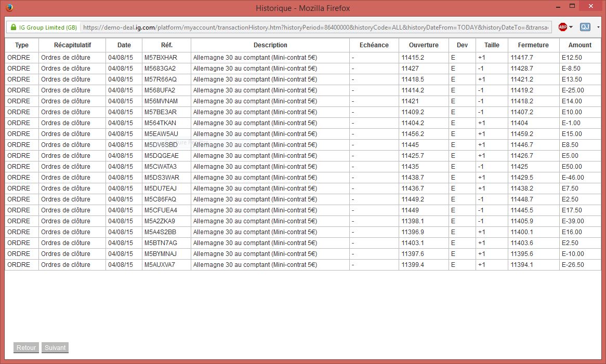The image size is (606, 364).
Task: Click closing price 11405.9 cell
Action: pyautogui.click(x=534, y=221)
